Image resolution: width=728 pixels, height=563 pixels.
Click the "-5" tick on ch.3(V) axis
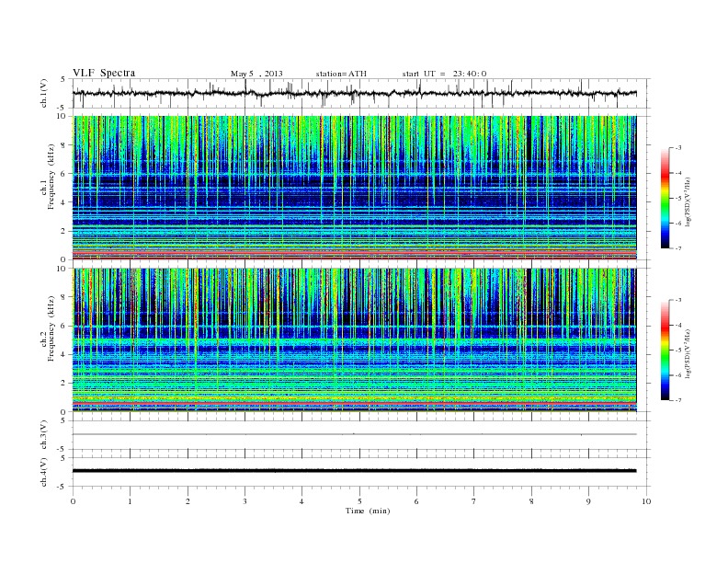tap(62, 450)
